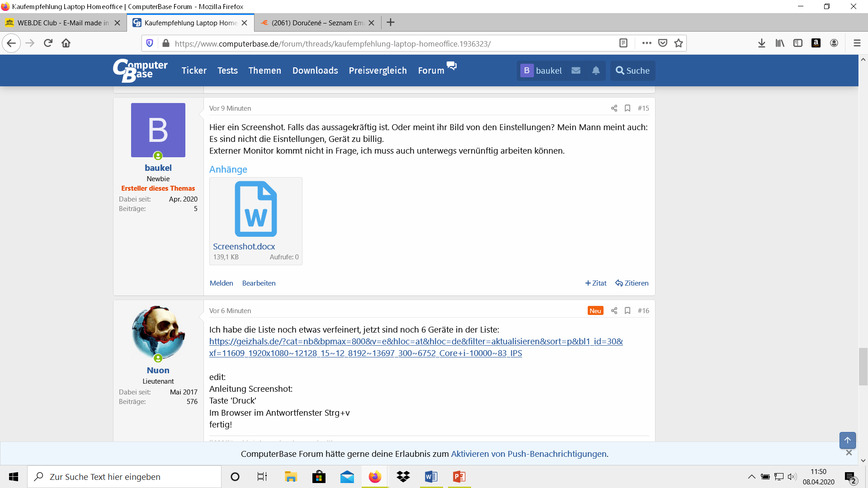The width and height of the screenshot is (868, 488).
Task: Open push notifications activation link
Action: [528, 454]
